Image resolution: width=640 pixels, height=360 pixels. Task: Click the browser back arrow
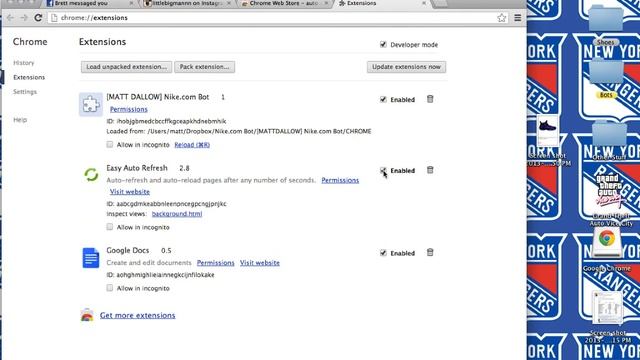[11, 18]
